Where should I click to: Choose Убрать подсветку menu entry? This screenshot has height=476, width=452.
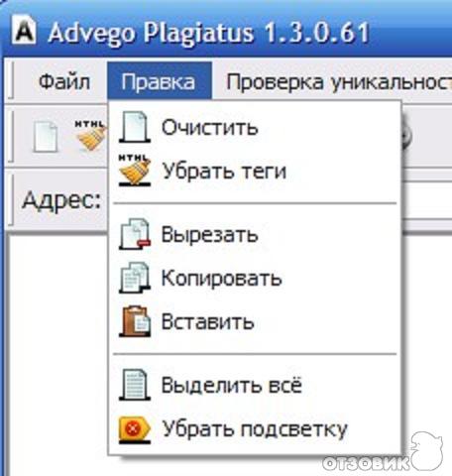coord(255,429)
